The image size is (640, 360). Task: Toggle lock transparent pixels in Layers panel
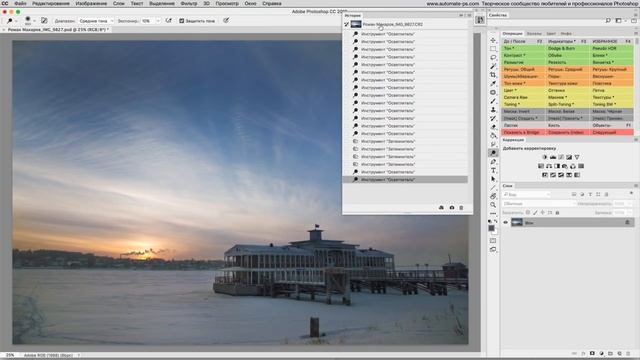coord(528,213)
